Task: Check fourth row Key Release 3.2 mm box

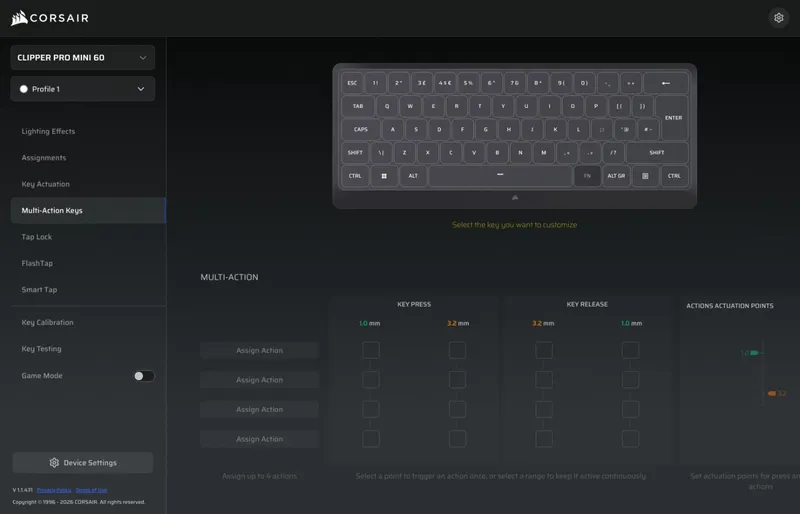Action: pos(544,439)
